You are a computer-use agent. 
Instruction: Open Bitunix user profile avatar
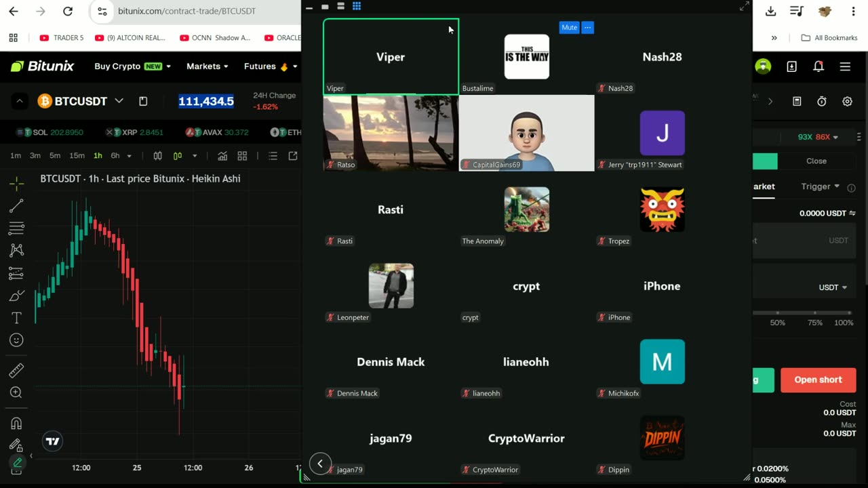pos(763,66)
